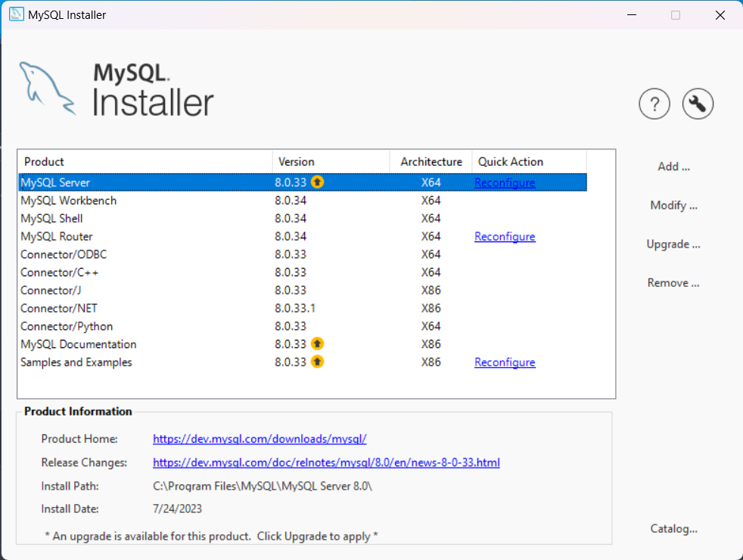743x560 pixels.
Task: Select the MySQL Server row
Action: (x=303, y=182)
